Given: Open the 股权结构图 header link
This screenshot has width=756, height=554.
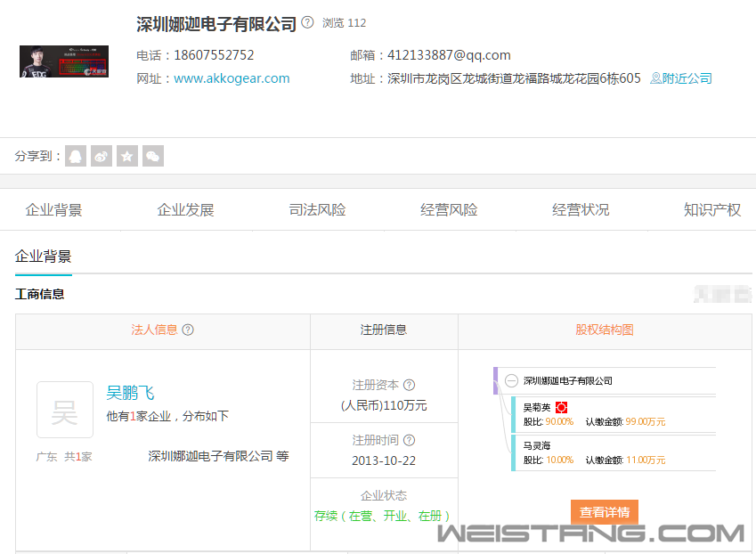Looking at the screenshot, I should (x=605, y=330).
